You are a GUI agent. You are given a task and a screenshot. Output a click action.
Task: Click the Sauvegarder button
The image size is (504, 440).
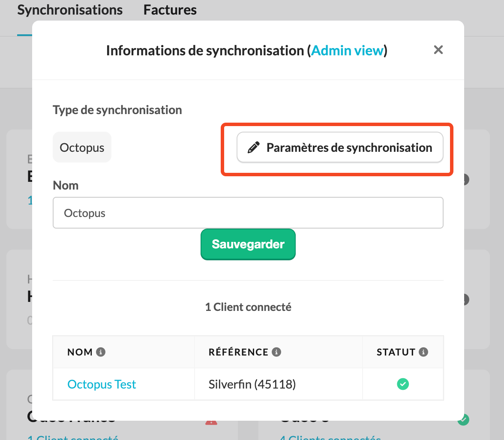248,244
